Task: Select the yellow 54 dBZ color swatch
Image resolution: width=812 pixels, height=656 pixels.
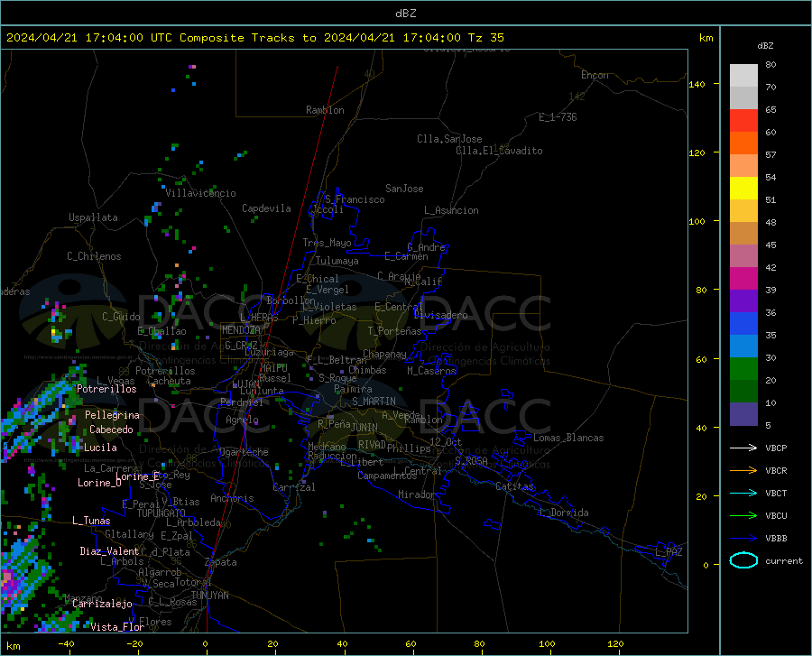Action: click(x=743, y=189)
